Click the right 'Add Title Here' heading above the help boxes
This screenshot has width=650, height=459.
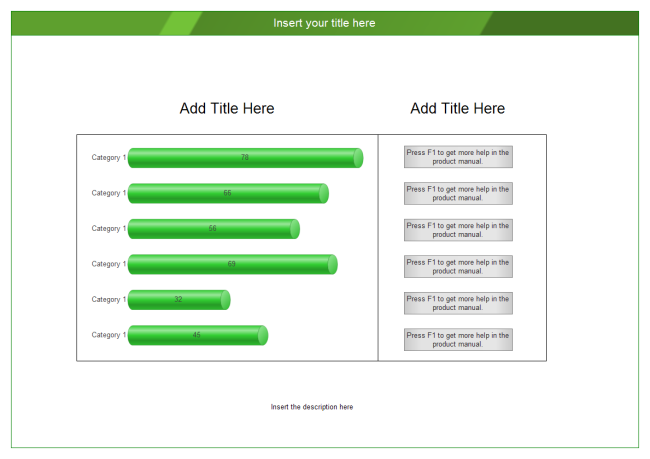tap(458, 108)
